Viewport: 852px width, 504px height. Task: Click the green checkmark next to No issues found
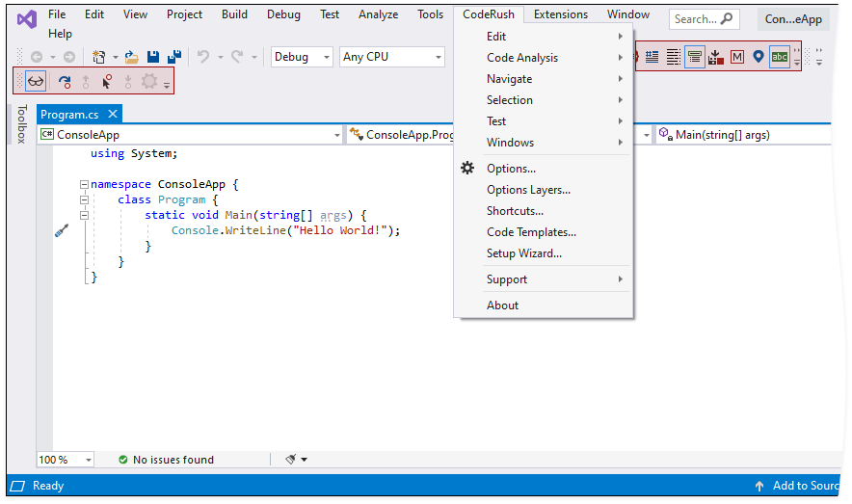122,460
